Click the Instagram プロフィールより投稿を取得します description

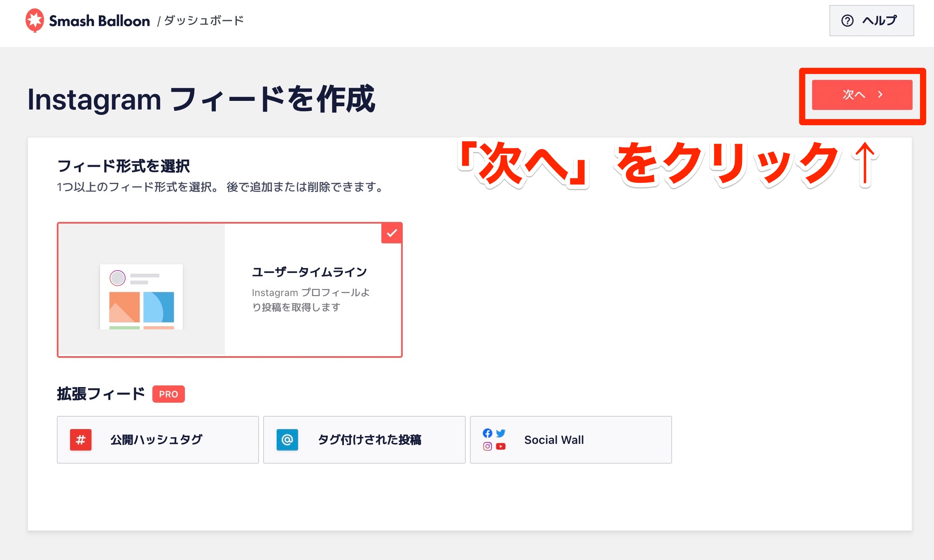coord(311,300)
